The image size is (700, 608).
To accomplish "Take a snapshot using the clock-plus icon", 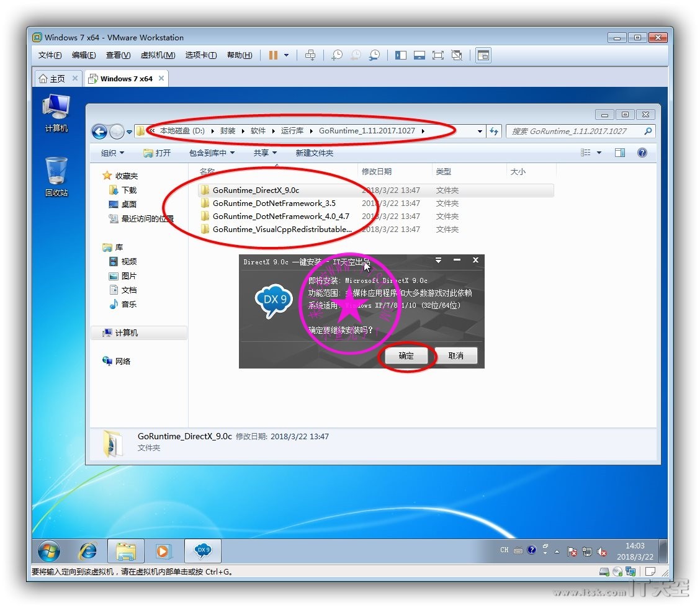I will click(337, 55).
